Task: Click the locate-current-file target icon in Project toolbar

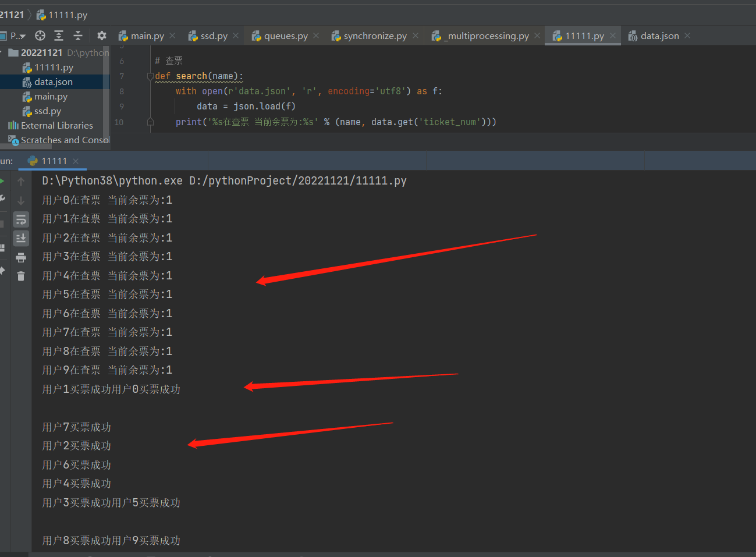Action: (x=40, y=36)
